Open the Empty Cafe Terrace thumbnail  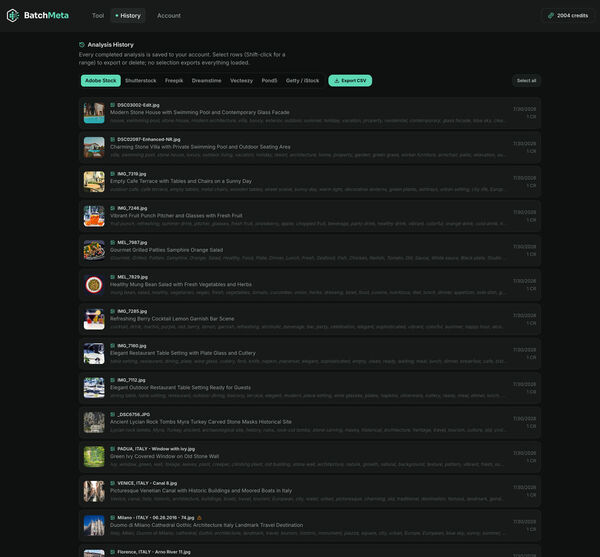click(94, 182)
